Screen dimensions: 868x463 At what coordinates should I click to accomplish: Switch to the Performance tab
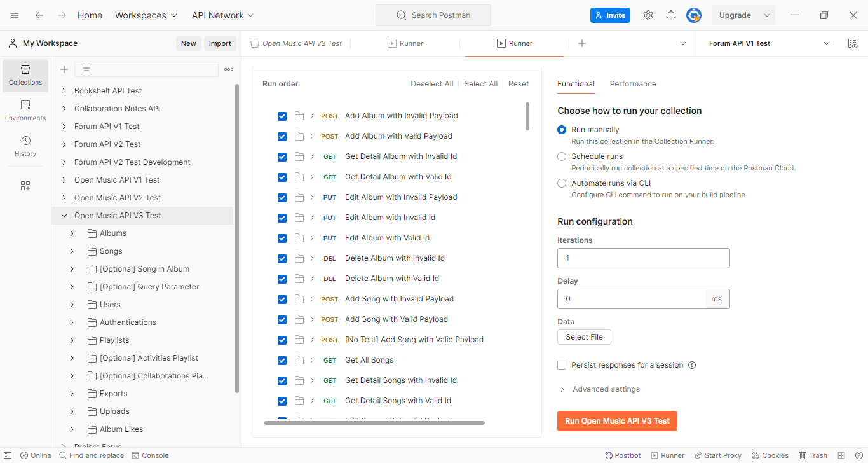pos(633,84)
